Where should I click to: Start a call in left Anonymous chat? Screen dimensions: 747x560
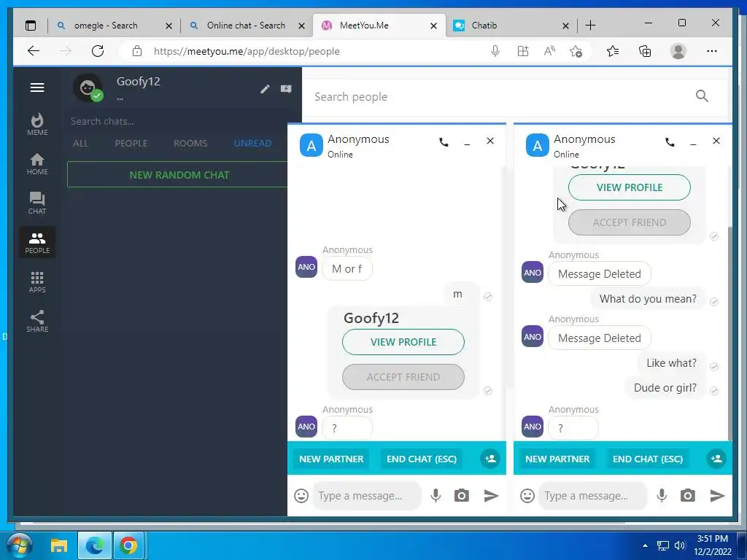pos(444,142)
